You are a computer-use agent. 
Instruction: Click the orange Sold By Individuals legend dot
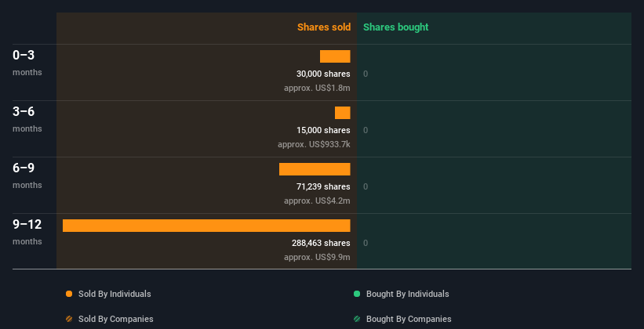click(69, 294)
